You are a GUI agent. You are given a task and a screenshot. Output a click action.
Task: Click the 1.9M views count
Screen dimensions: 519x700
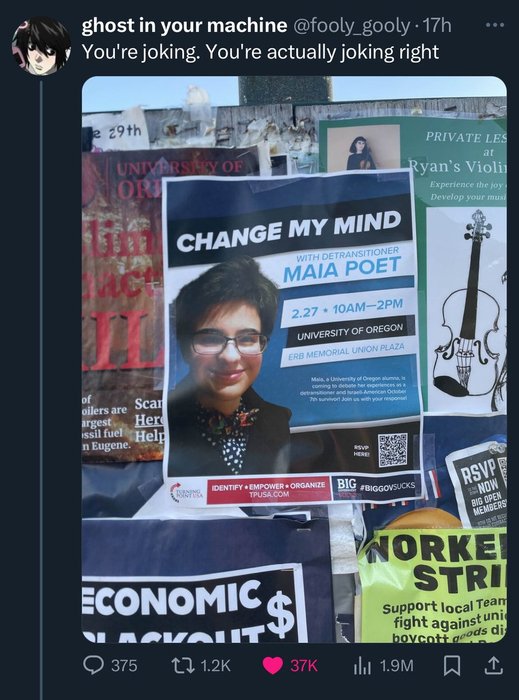396,666
